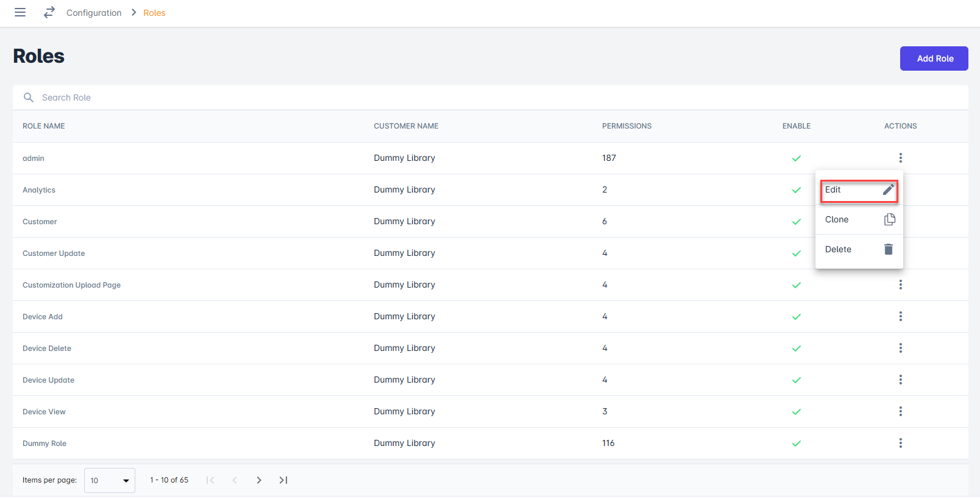This screenshot has width=980, height=499.
Task: Go to next page of roles
Action: coord(259,480)
